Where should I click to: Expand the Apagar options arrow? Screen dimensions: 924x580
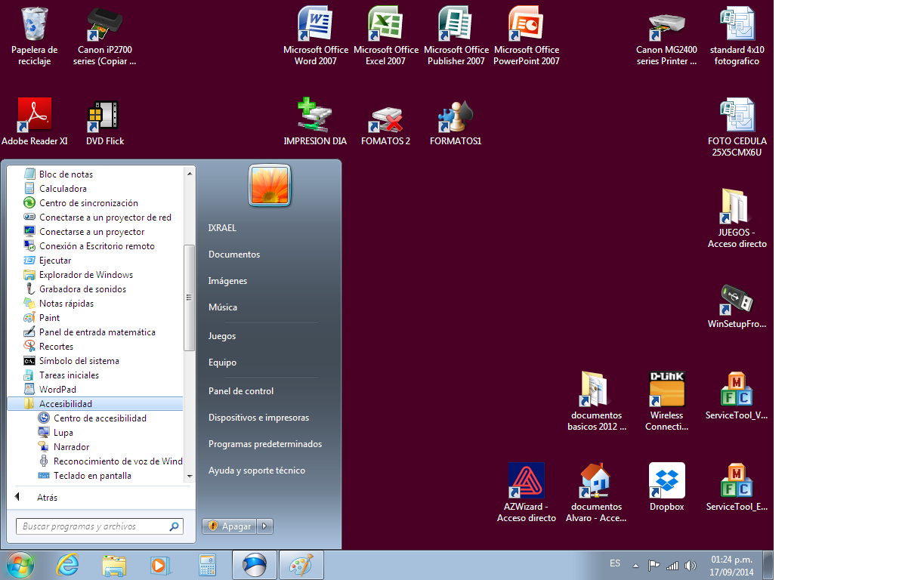265,526
